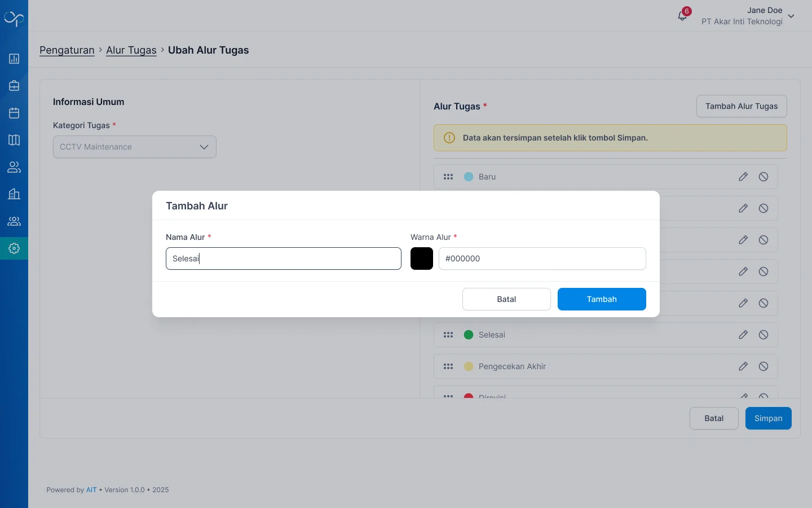Edit the Baru flow with pencil icon

[743, 177]
